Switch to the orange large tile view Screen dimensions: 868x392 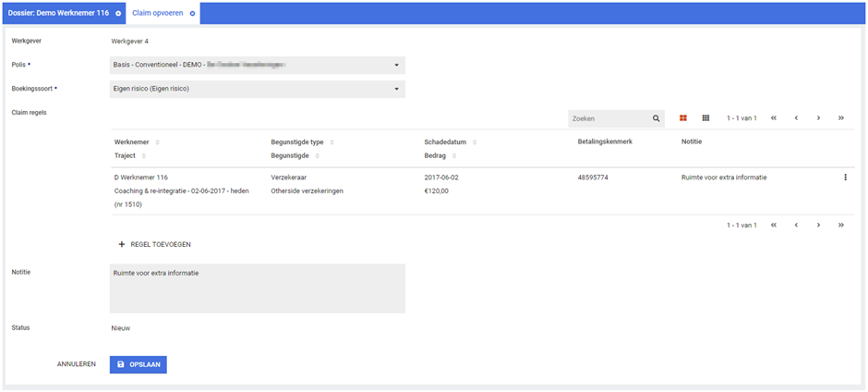683,118
